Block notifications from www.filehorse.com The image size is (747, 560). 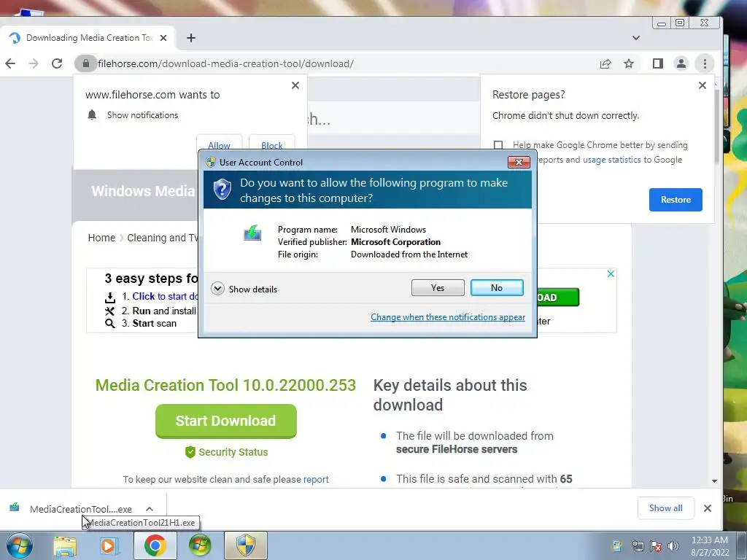click(x=271, y=144)
